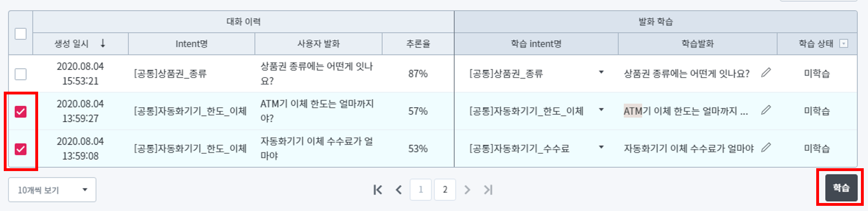Click the edit pencil for 상품권 종류 utterance

tap(766, 72)
